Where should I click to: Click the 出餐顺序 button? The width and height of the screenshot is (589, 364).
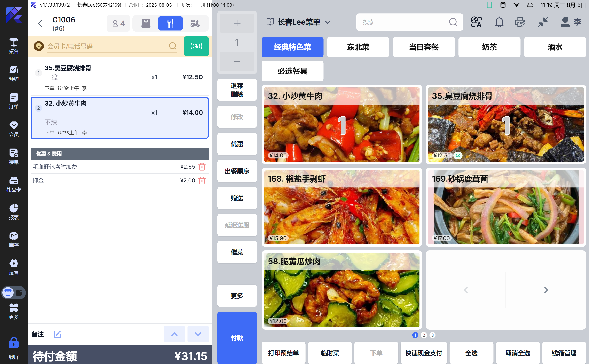237,171
